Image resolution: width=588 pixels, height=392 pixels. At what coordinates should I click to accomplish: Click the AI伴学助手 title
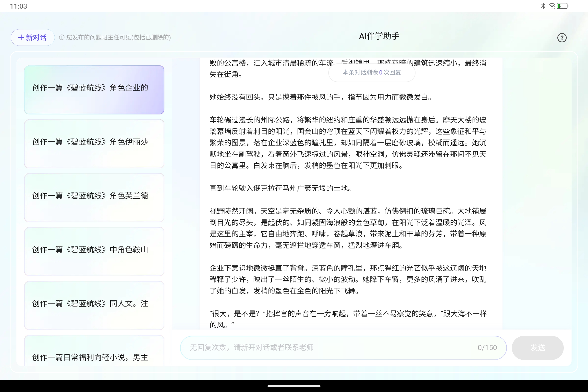pyautogui.click(x=379, y=36)
